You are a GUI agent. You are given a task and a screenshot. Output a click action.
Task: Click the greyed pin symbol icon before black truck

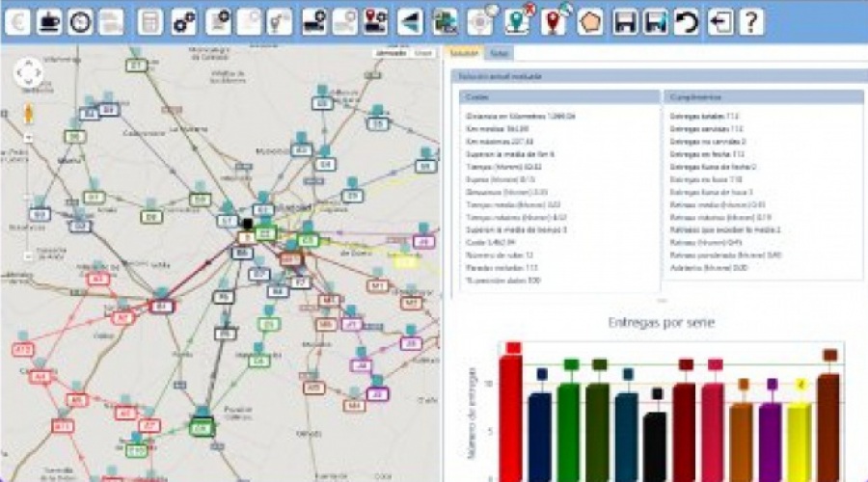point(280,22)
